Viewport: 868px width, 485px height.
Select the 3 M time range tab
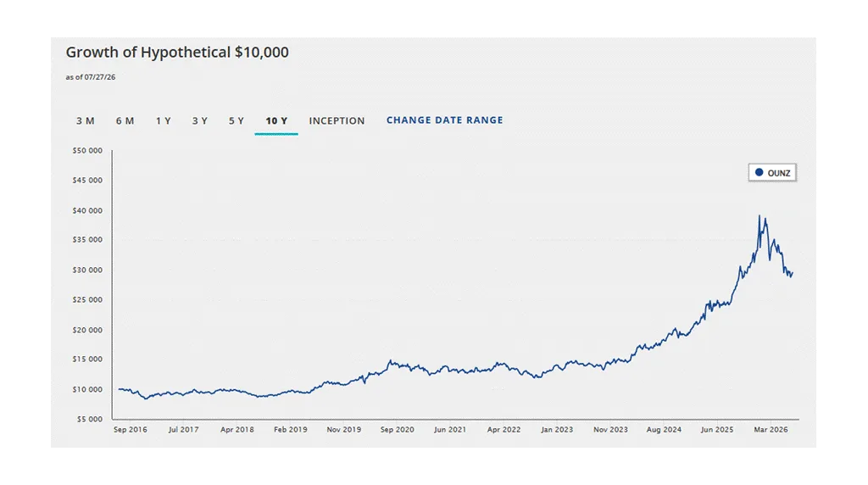[86, 120]
